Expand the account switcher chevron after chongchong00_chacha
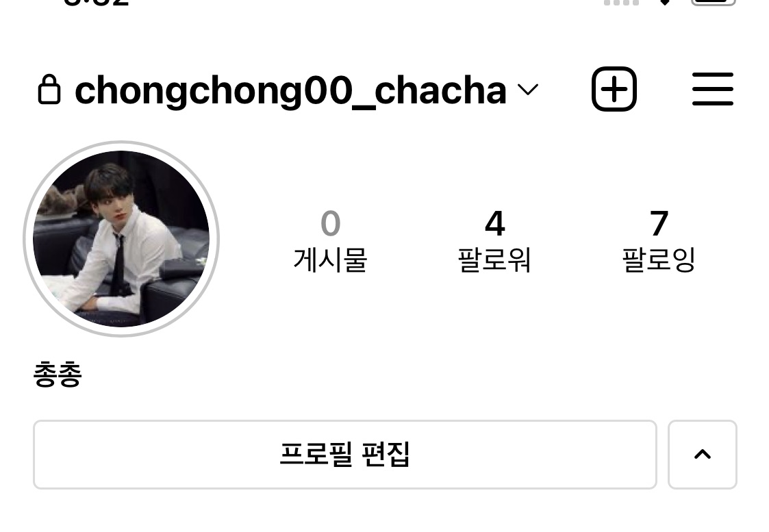Image resolution: width=769 pixels, height=532 pixels. [x=528, y=90]
